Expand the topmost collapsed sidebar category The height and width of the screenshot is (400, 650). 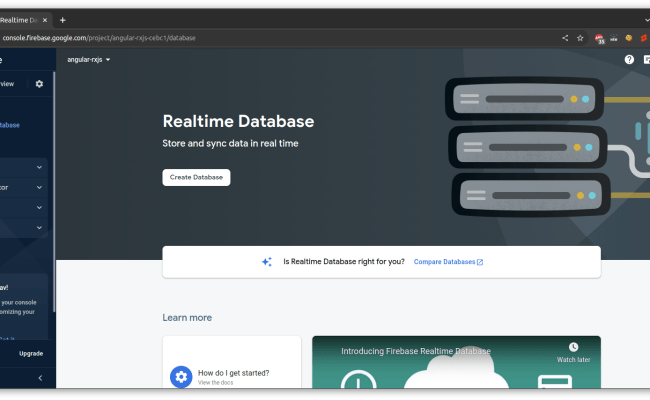coord(23,167)
